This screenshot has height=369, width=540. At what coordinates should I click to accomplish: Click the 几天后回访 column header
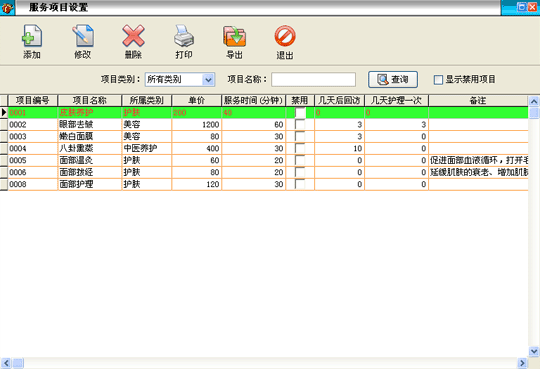coord(339,100)
